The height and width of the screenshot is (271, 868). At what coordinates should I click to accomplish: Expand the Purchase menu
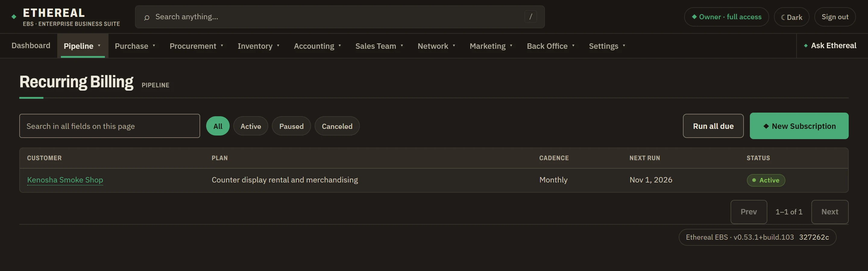click(x=135, y=46)
